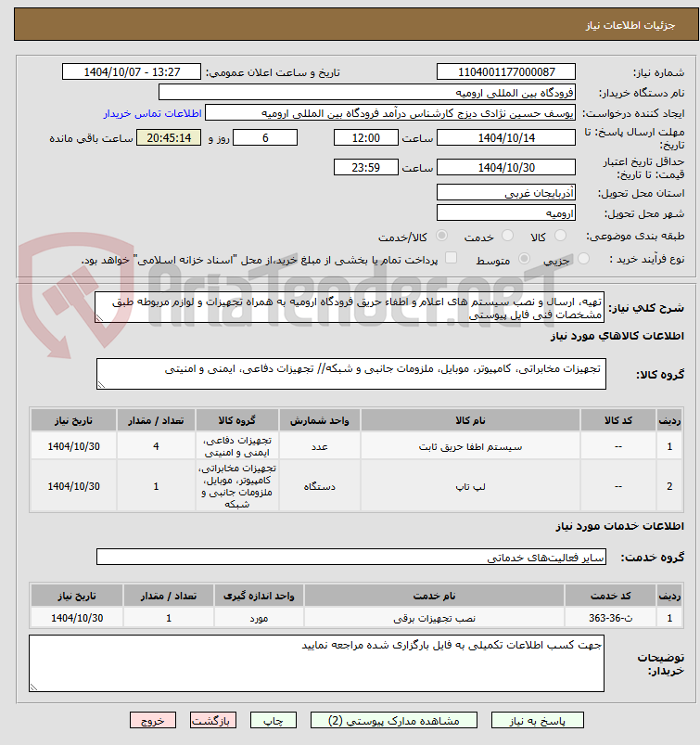Click the گروه کالا textarea
The width and height of the screenshot is (700, 745).
pos(351,374)
